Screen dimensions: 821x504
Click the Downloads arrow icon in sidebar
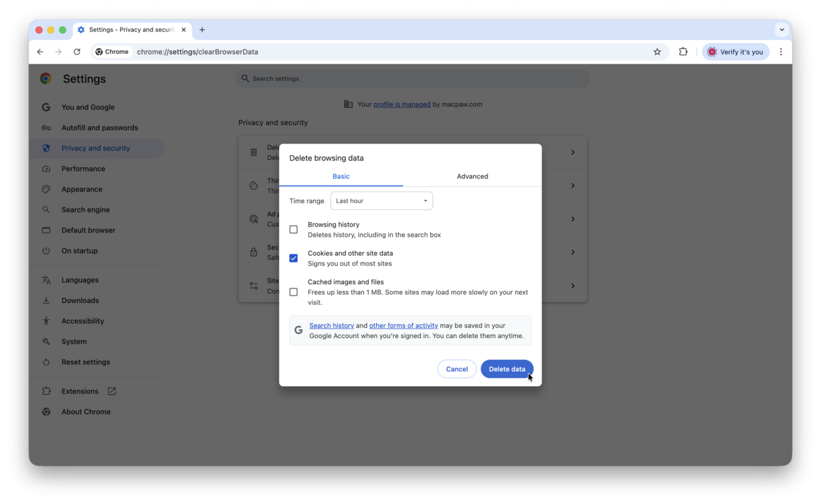[x=46, y=300]
